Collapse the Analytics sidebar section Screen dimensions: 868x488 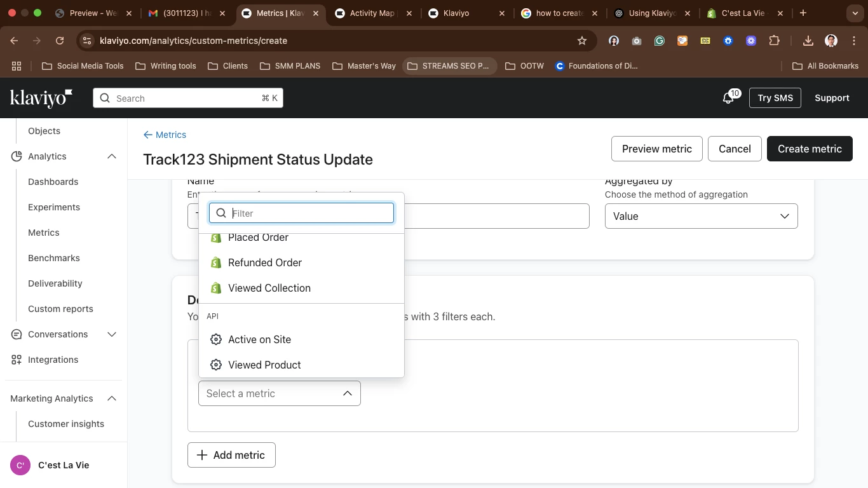click(x=112, y=156)
